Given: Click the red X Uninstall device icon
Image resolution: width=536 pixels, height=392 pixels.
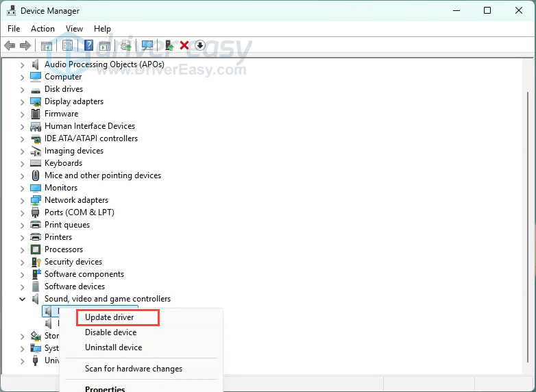Looking at the screenshot, I should click(184, 45).
